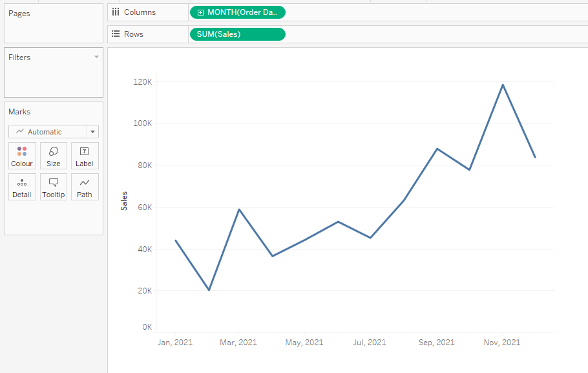Expand the MONTH(Order Date) pill plus sign
The image size is (588, 373).
(x=200, y=12)
